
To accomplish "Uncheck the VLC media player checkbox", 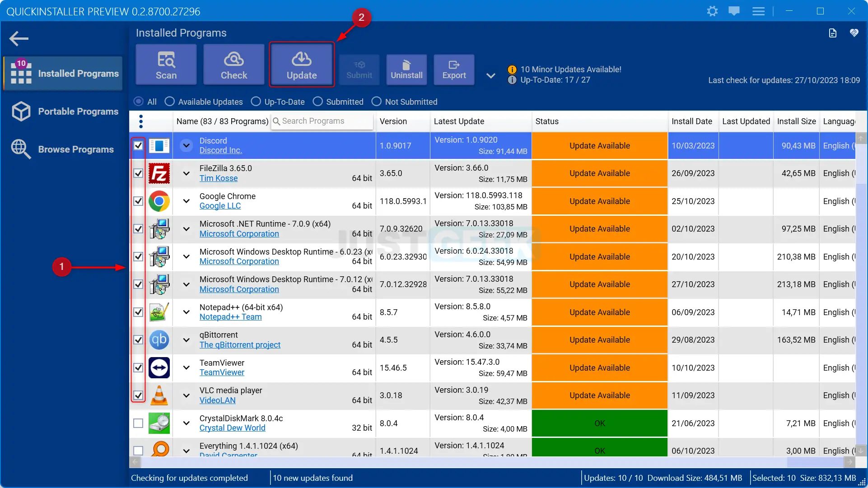I will tap(138, 395).
